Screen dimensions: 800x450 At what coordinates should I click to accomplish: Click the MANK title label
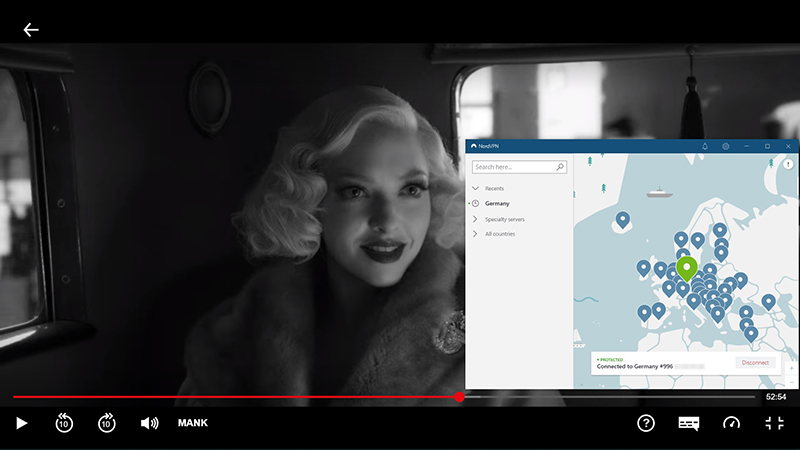click(193, 423)
